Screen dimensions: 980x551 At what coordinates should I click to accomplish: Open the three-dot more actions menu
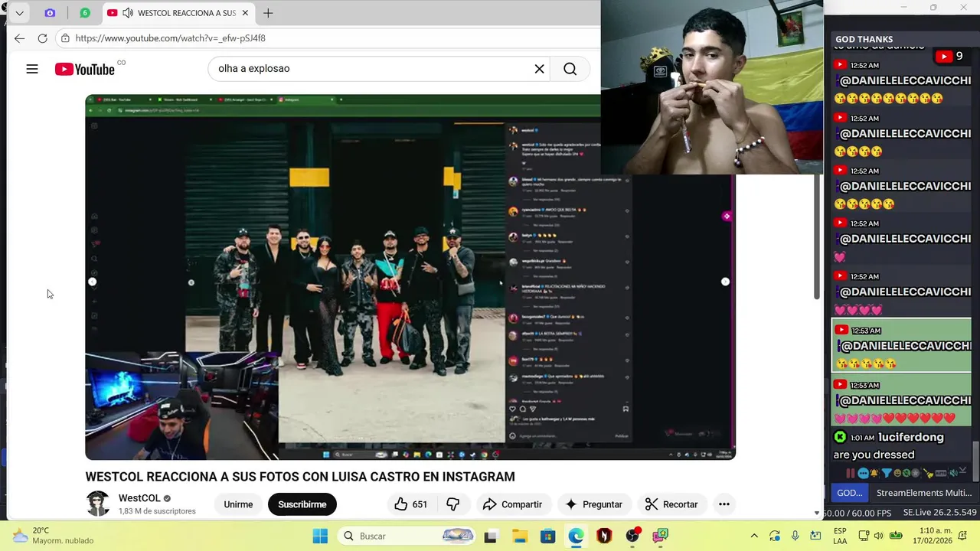[x=724, y=504]
